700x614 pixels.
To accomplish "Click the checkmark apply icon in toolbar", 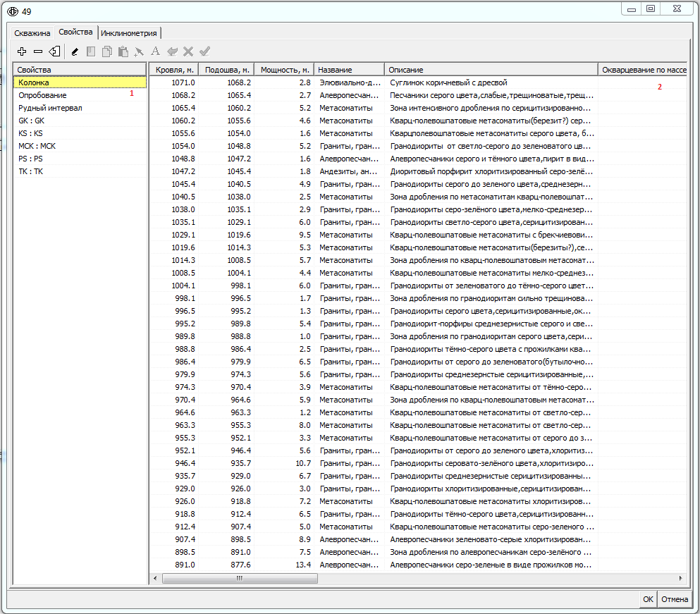I will click(x=204, y=51).
